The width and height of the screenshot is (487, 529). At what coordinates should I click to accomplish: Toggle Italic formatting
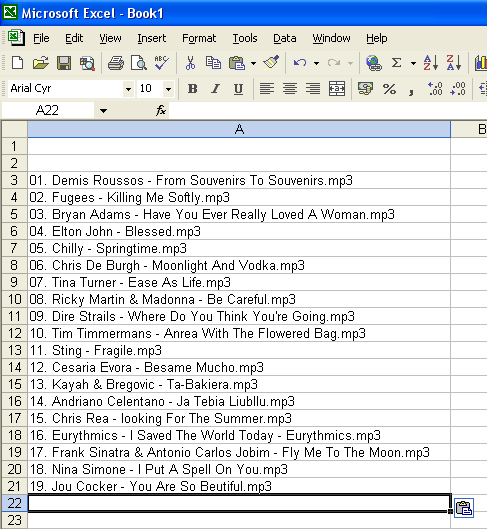pos(216,89)
